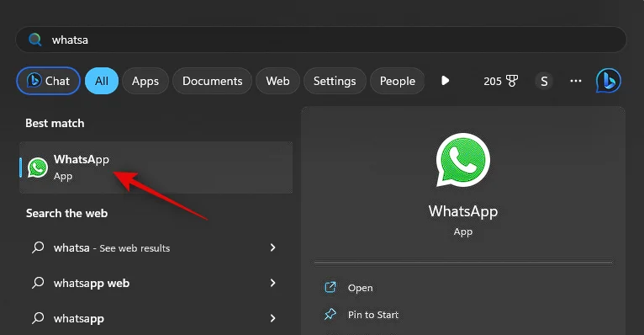Expand arrow for 'whatsapp web' suggestion
This screenshot has width=644, height=335.
(x=272, y=283)
